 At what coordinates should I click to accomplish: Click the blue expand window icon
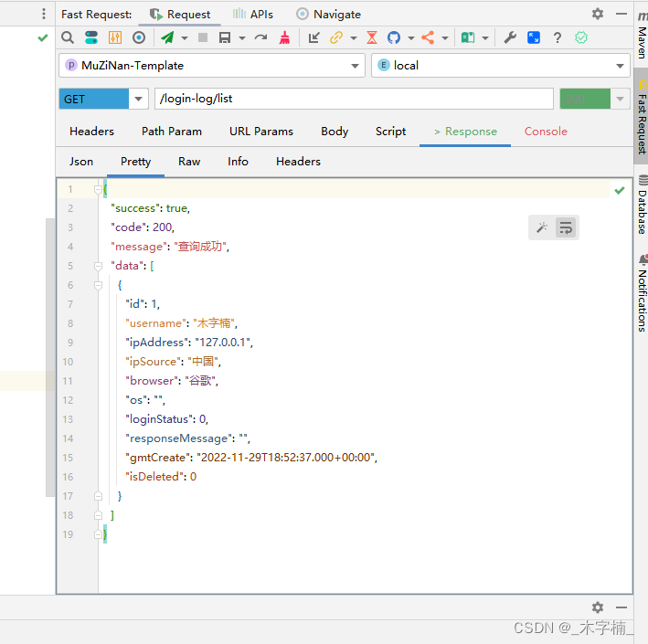[534, 37]
